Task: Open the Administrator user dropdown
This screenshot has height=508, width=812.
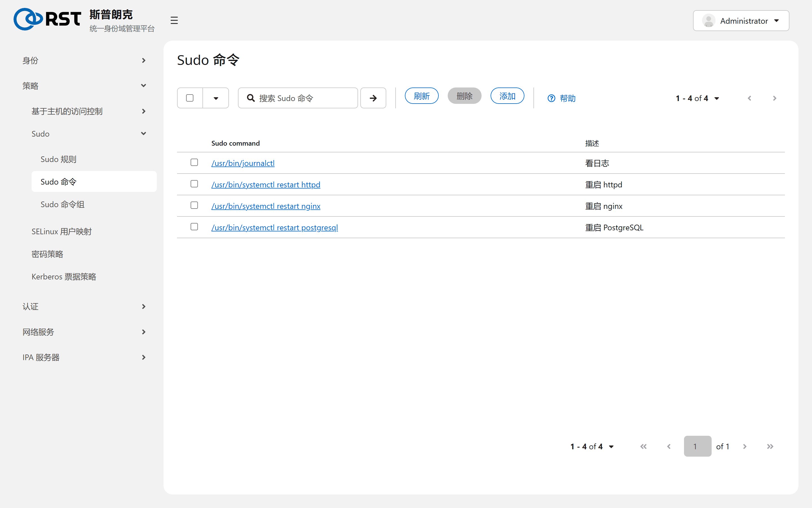Action: [741, 21]
